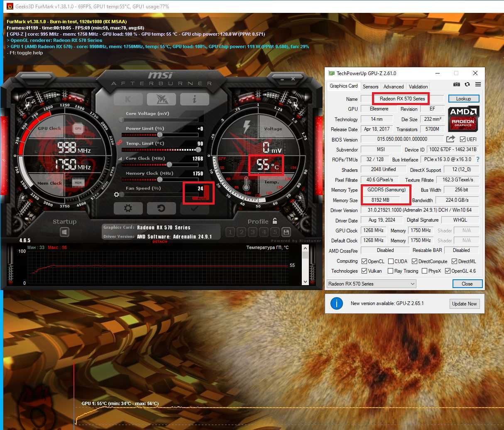Open fan settings gear beside Fan Speed
This screenshot has height=430, width=504.
tap(116, 194)
